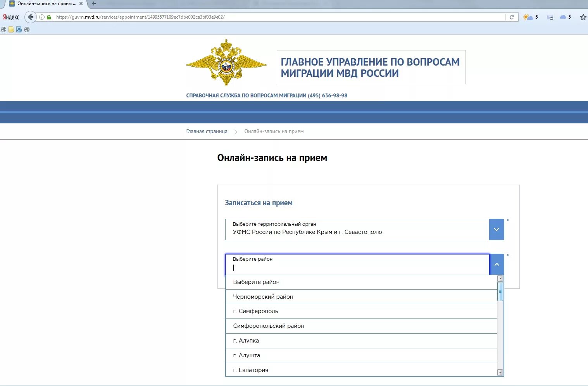The width and height of the screenshot is (588, 386).
Task: Select г. Евпатория from the list
Action: 361,370
